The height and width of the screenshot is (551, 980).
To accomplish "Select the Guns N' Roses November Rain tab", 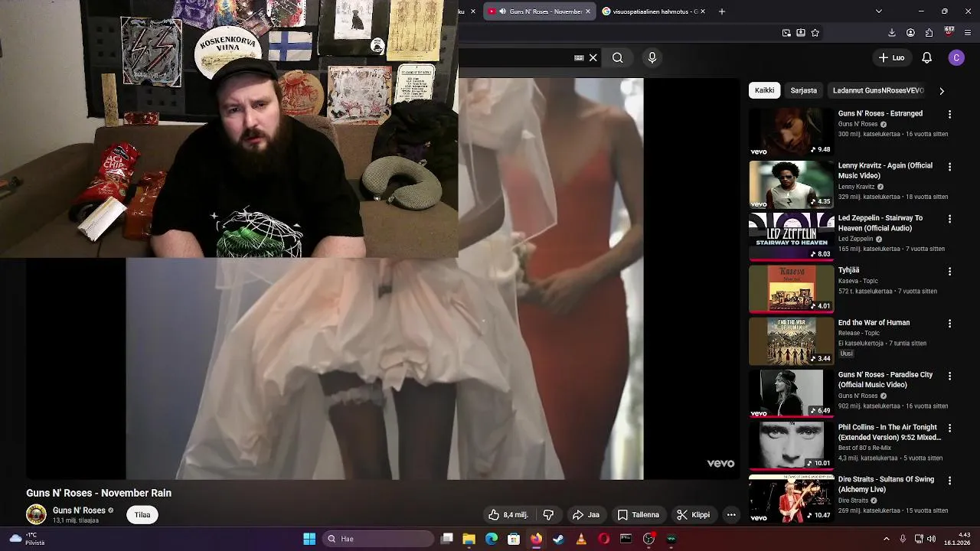I will point(540,11).
